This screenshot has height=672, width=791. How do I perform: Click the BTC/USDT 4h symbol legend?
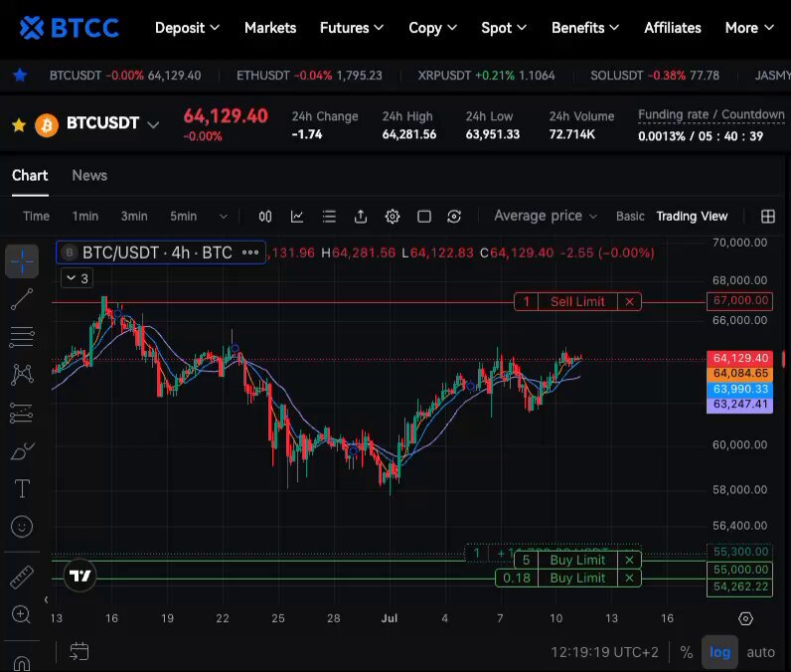click(x=157, y=252)
